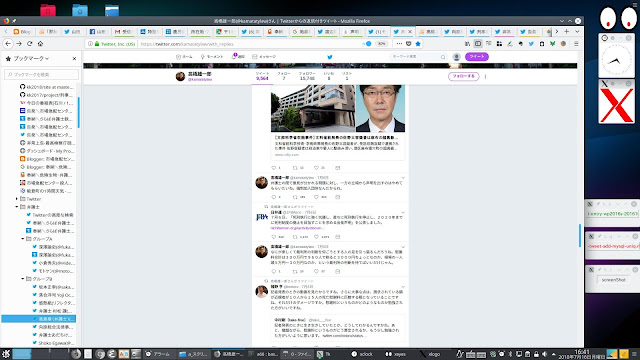Click the taskbar clock showing 16:41

point(582,354)
